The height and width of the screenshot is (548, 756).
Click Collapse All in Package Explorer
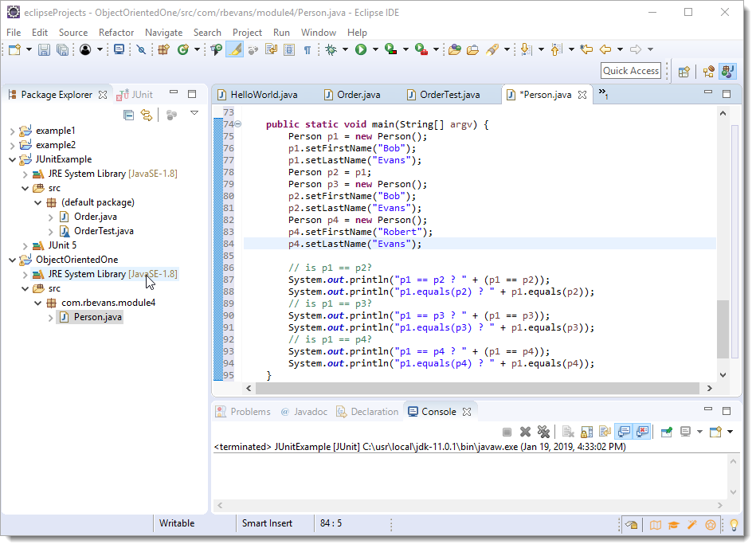[x=129, y=115]
